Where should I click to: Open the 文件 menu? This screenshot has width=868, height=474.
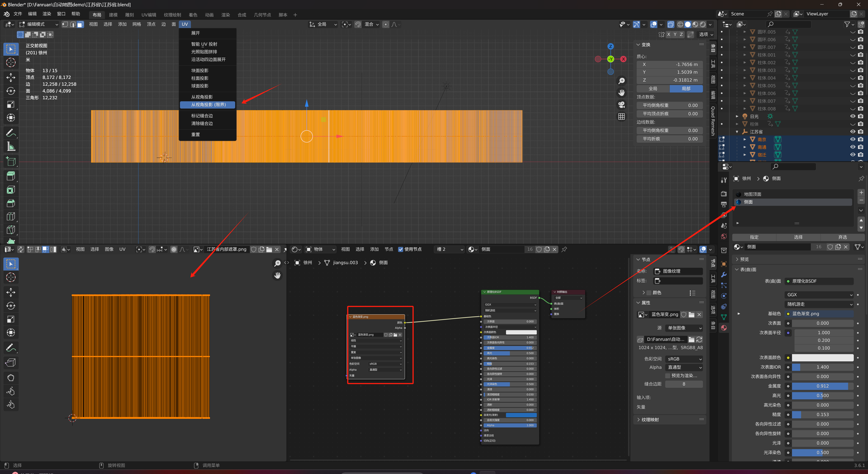pos(17,14)
